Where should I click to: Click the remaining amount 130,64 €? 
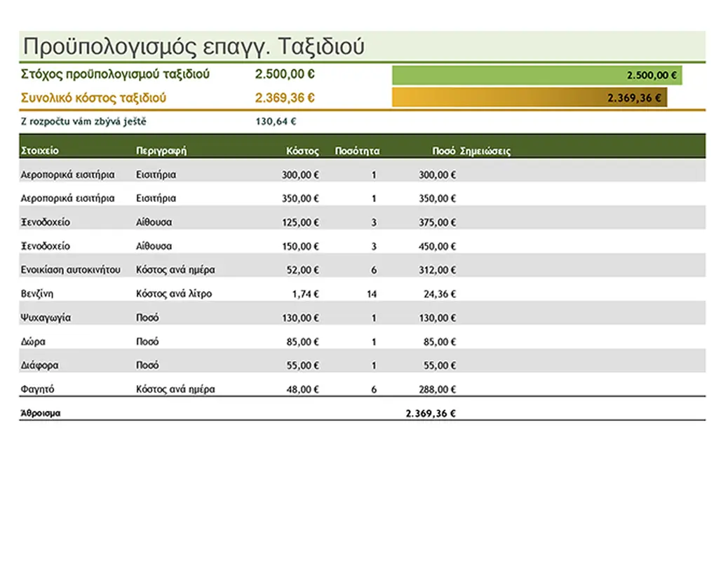tap(276, 122)
